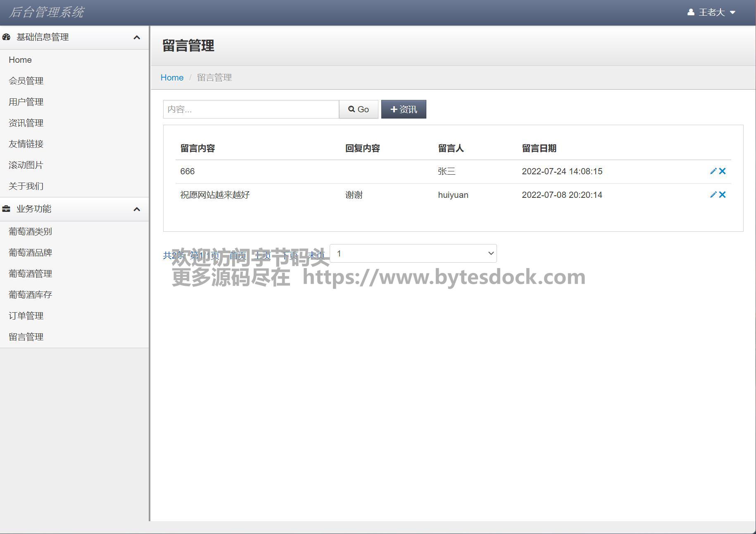Collapse the 业务功能 section chevron
756x534 pixels.
[137, 209]
